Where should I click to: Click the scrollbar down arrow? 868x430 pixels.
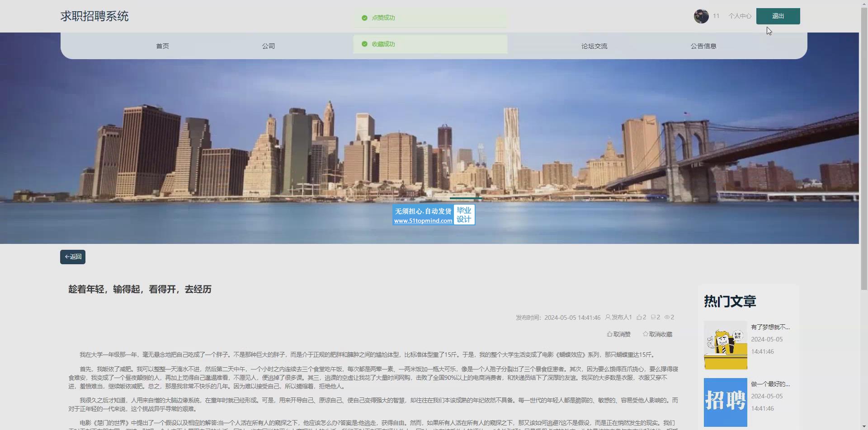click(x=864, y=426)
